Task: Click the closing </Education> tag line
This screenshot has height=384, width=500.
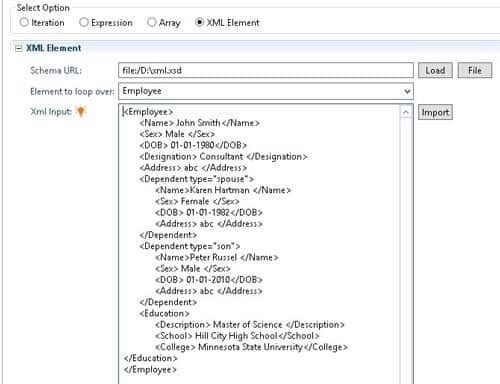Action: [150, 358]
